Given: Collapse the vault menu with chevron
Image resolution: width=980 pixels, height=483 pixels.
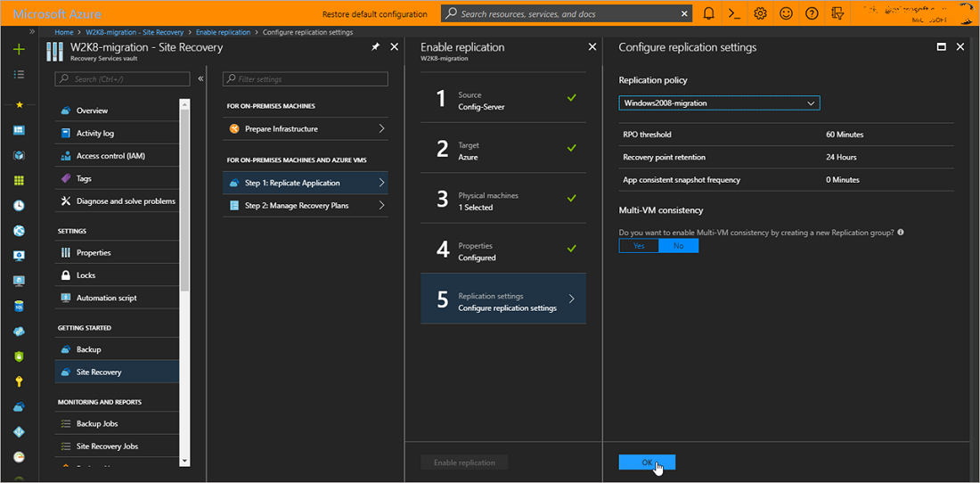Looking at the screenshot, I should (200, 79).
